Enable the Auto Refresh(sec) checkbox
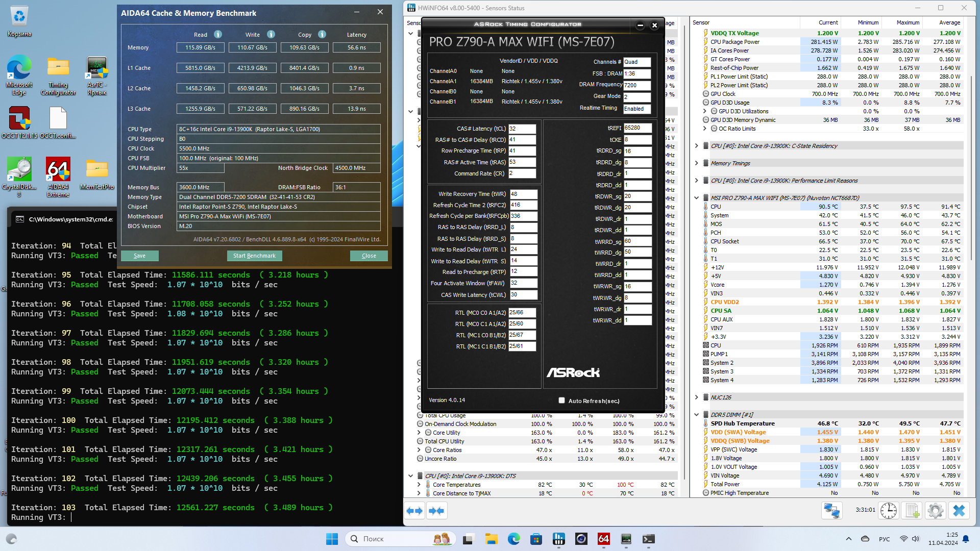The image size is (980, 551). (x=562, y=400)
